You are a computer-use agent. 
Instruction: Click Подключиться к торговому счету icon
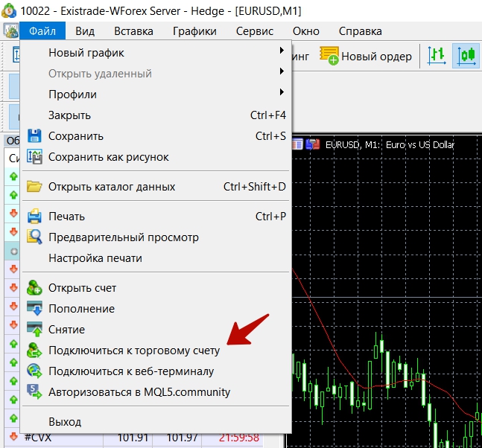[34, 351]
